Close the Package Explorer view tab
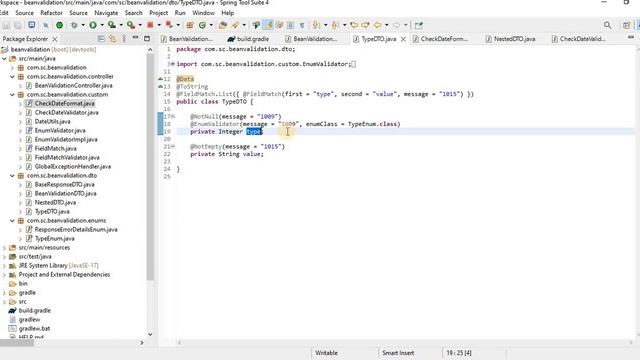This screenshot has height=360, width=640. click(x=55, y=39)
